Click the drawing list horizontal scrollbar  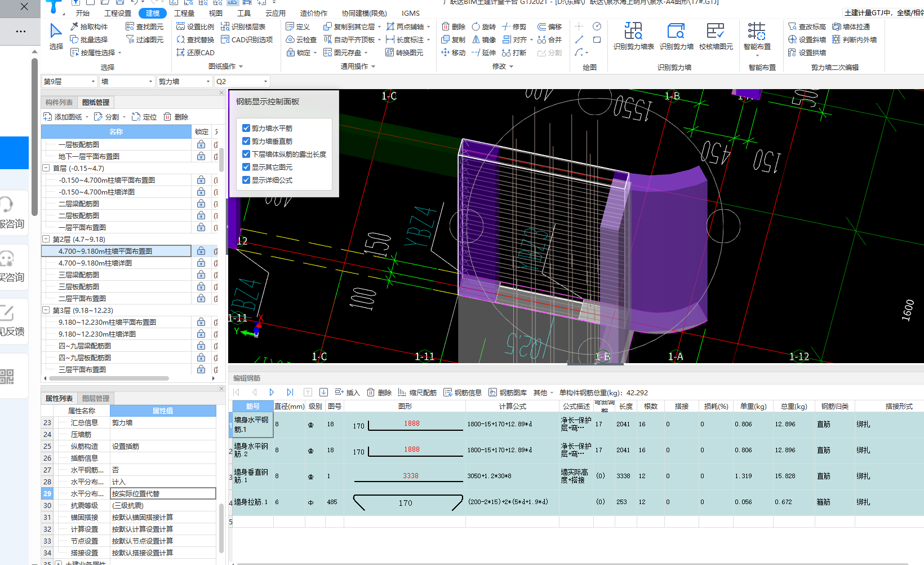click(108, 378)
